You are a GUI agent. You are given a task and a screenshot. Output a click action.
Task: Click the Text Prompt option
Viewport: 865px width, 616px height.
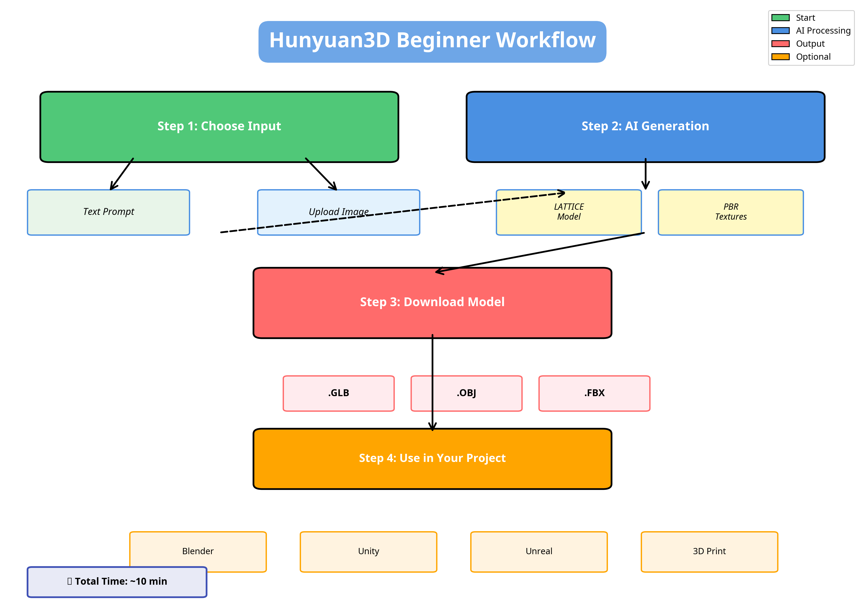click(x=108, y=212)
